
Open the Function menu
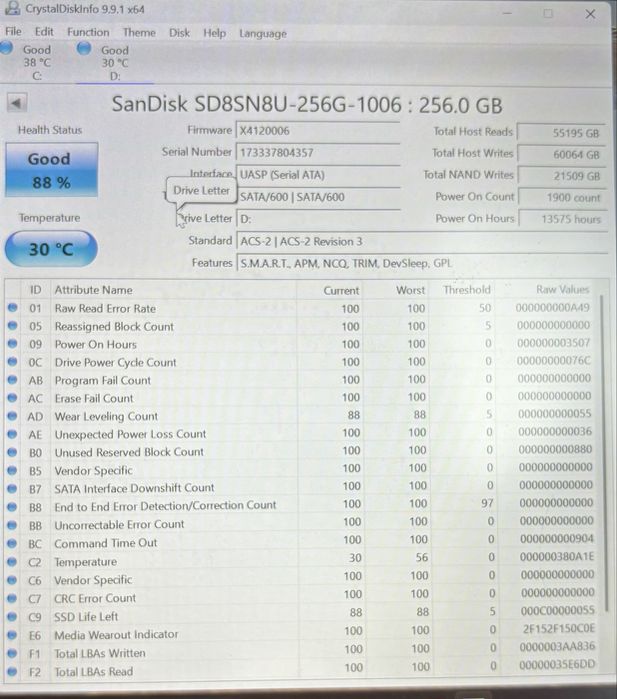tap(88, 32)
